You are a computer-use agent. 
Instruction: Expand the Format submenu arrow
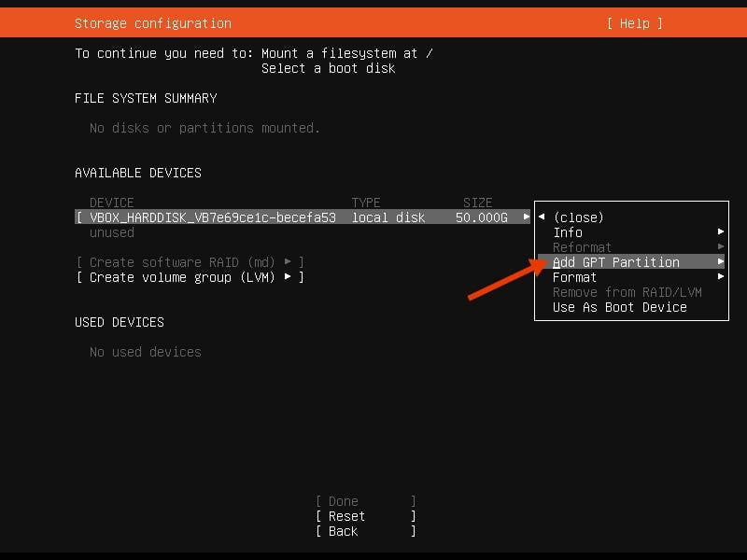point(721,277)
